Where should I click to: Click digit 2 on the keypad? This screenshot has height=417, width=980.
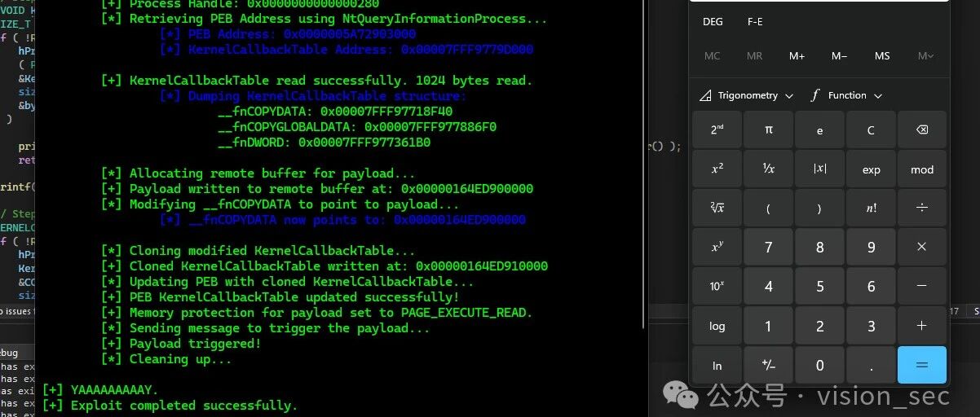click(x=819, y=326)
